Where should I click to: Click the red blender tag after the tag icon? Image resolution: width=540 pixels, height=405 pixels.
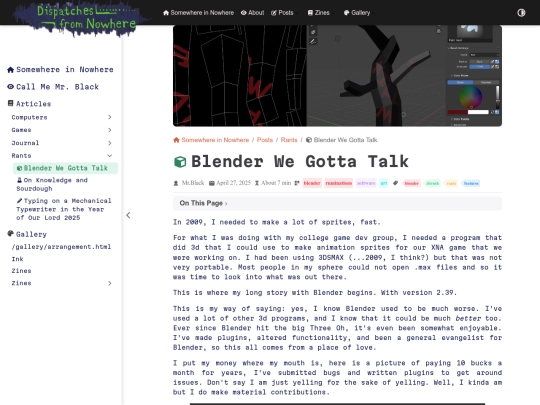tap(412, 183)
